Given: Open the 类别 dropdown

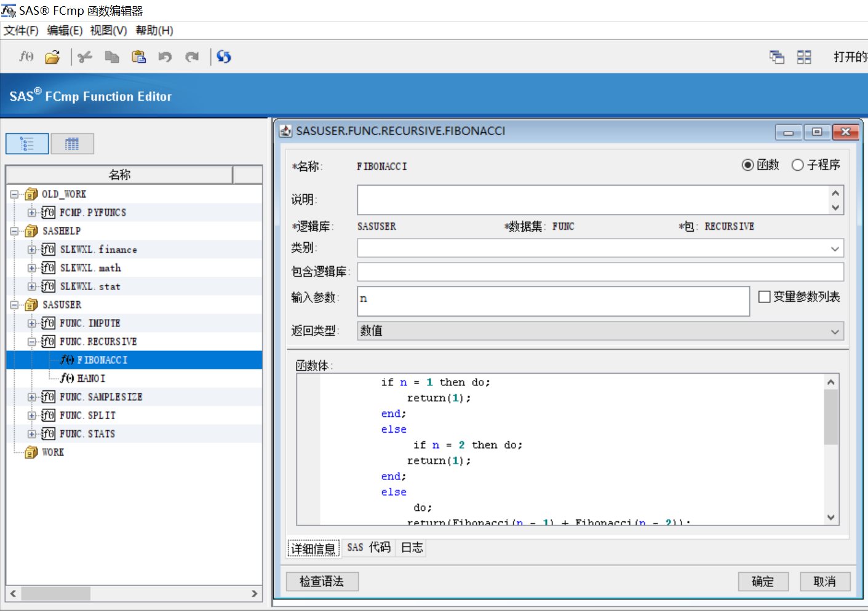Looking at the screenshot, I should (835, 248).
